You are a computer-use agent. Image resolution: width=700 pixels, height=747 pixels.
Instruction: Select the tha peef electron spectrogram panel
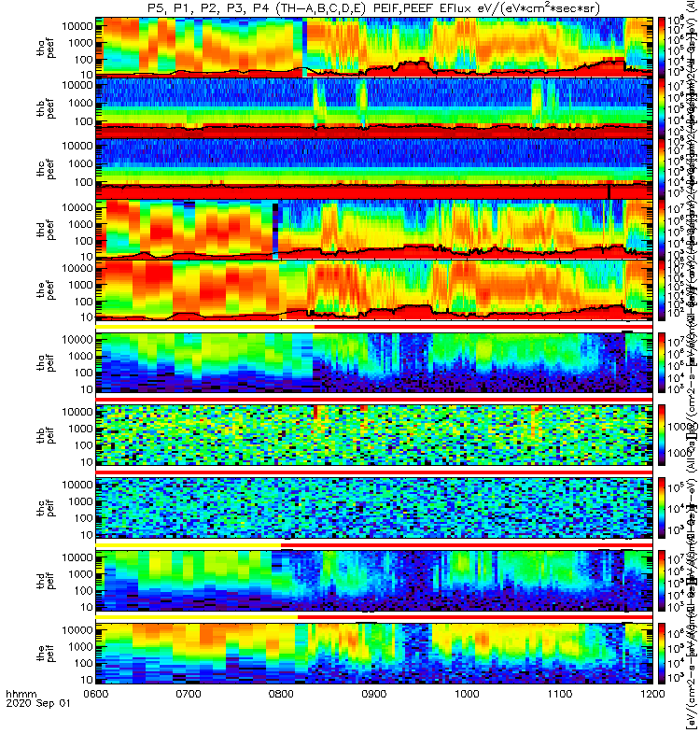click(374, 48)
